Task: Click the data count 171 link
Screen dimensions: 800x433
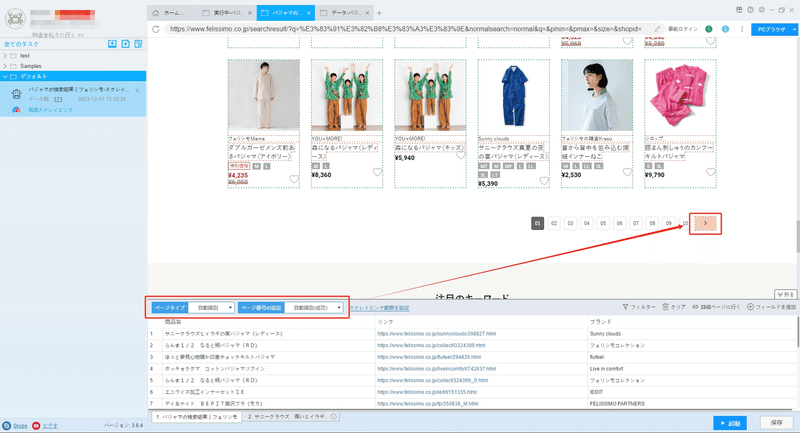Action: (58, 99)
